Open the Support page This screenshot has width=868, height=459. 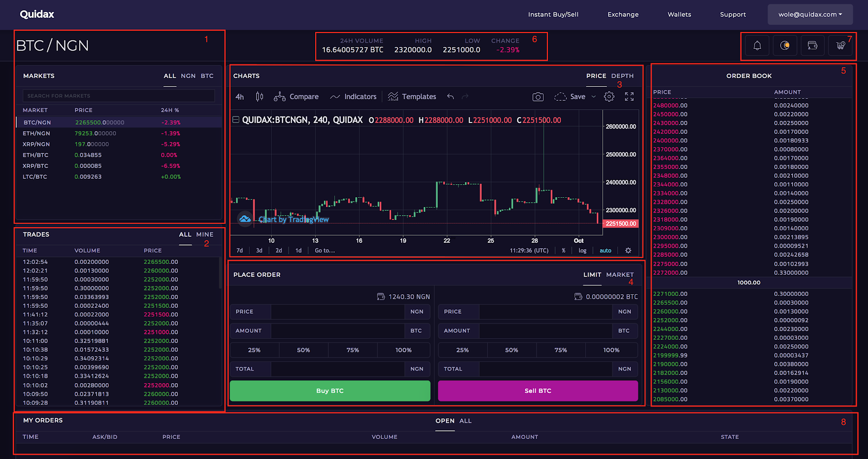[733, 15]
